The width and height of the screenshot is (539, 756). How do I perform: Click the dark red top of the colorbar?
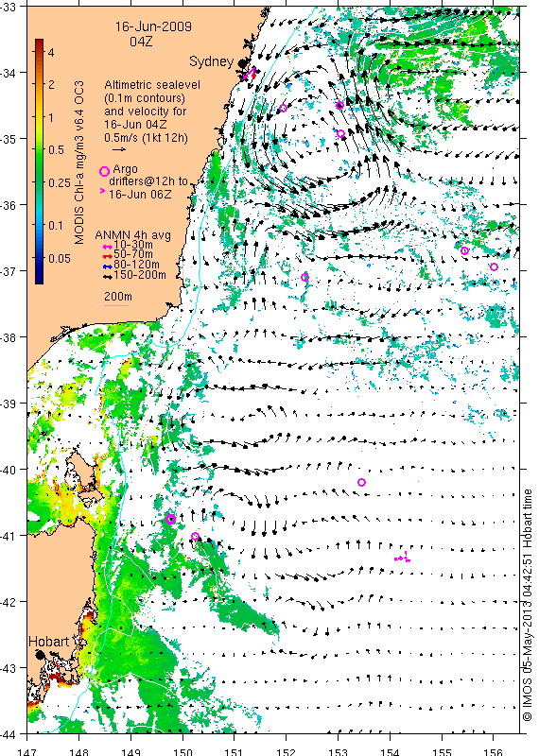(x=39, y=43)
